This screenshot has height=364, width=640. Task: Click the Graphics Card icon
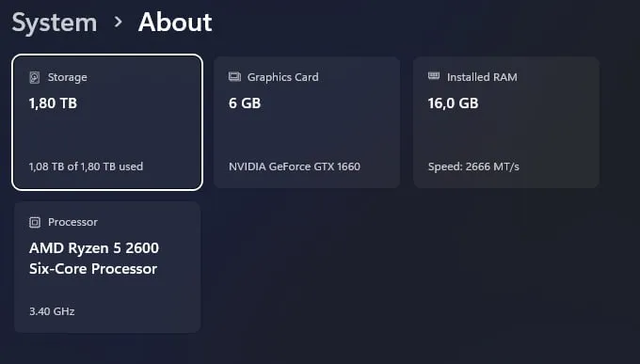234,77
